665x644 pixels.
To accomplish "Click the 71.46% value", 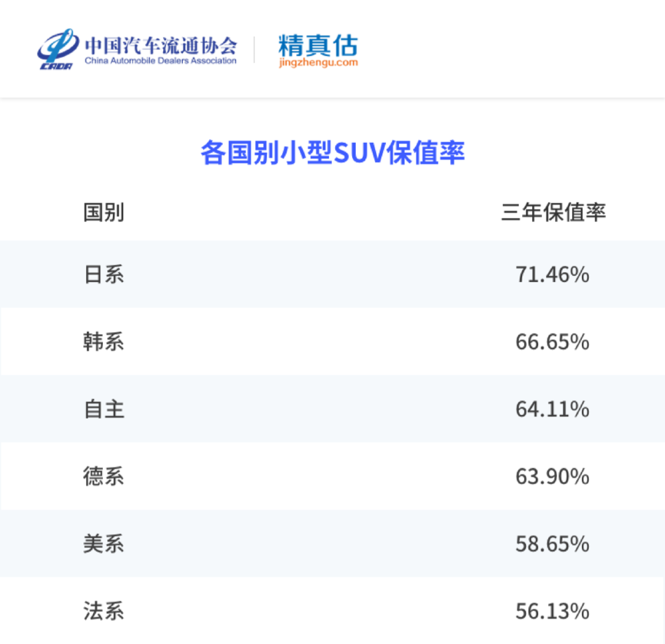I will coord(552,275).
